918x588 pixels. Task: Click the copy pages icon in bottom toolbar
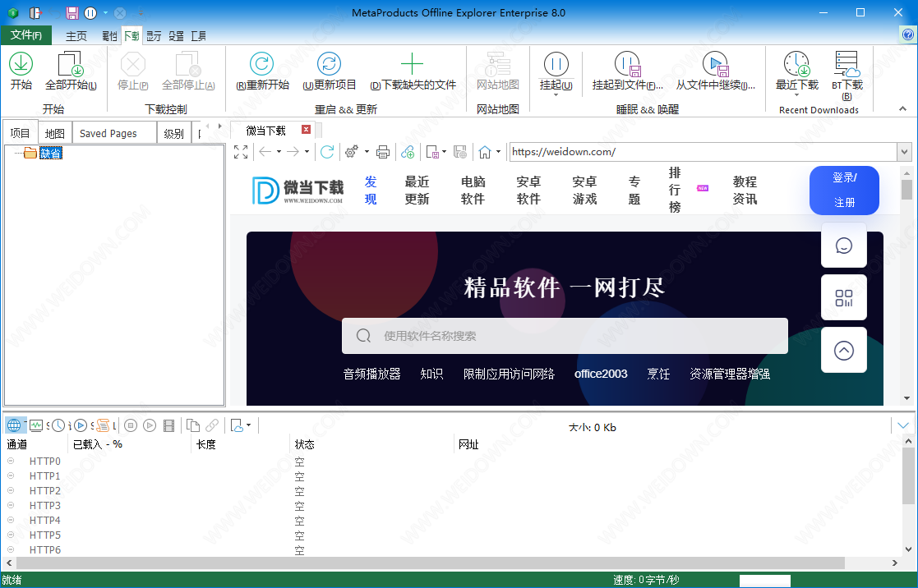pyautogui.click(x=192, y=425)
